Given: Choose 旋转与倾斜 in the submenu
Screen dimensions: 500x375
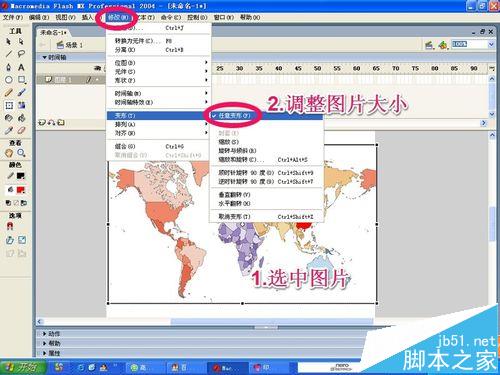Looking at the screenshot, I should pyautogui.click(x=266, y=151).
